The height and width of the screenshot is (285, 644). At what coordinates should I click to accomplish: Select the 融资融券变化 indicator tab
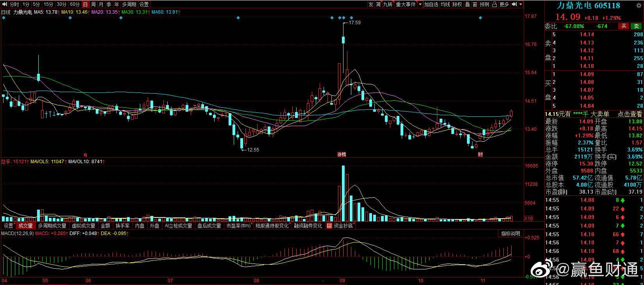[308, 226]
